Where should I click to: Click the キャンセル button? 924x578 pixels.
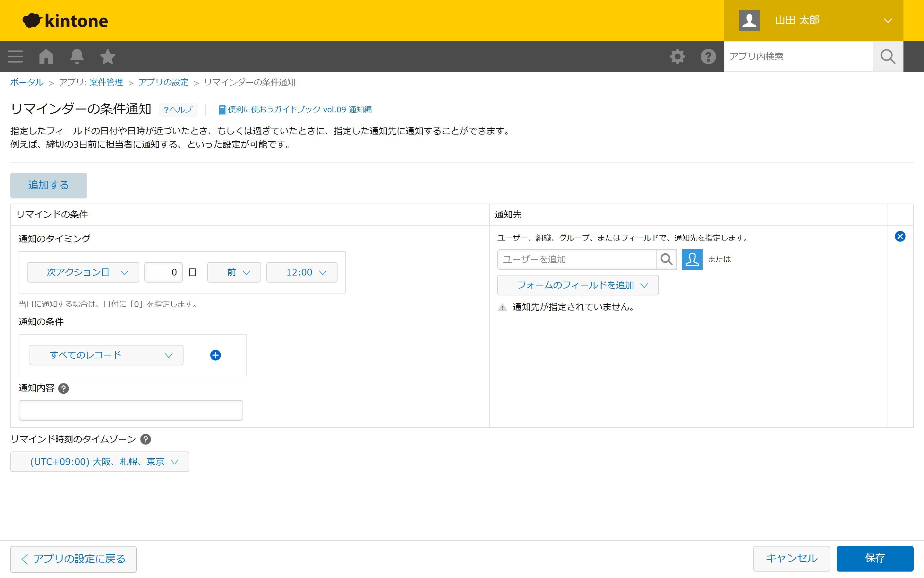[x=791, y=558]
